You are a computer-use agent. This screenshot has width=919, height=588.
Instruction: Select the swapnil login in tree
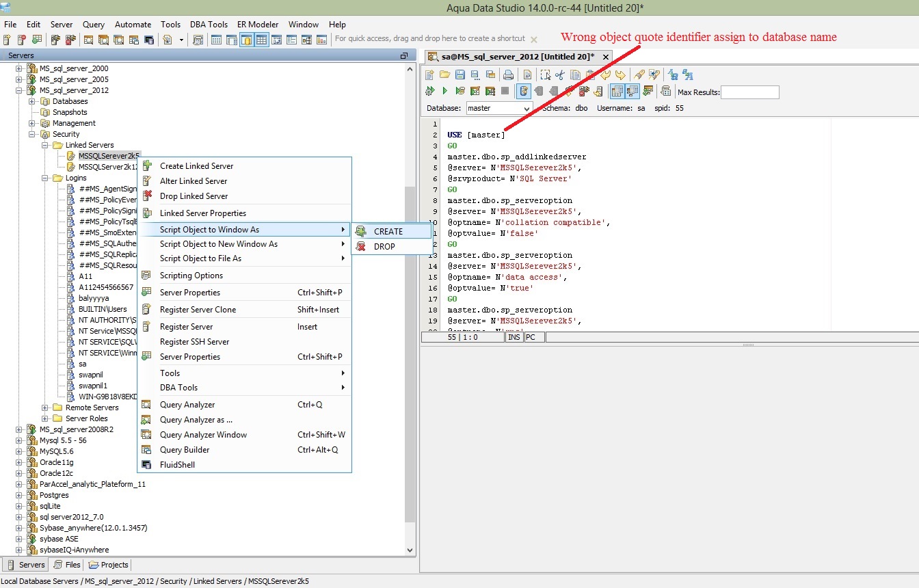(x=91, y=375)
